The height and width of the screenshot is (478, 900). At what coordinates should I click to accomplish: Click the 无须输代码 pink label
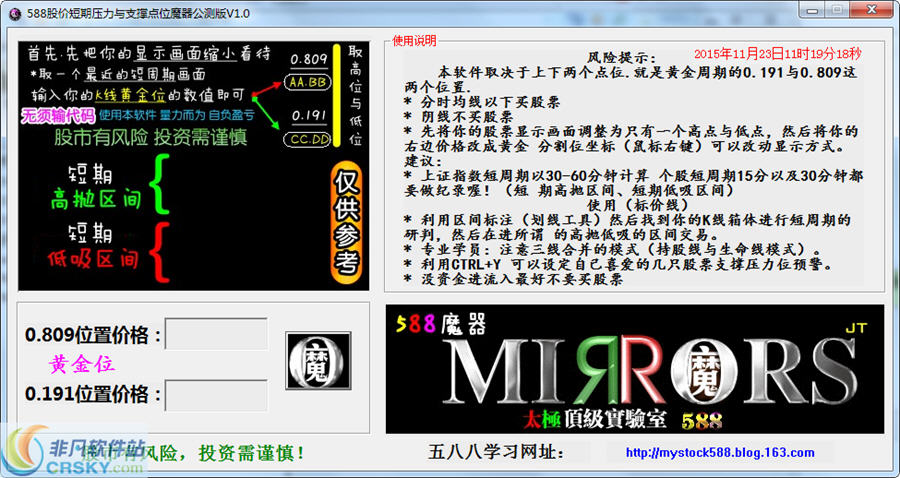point(58,115)
